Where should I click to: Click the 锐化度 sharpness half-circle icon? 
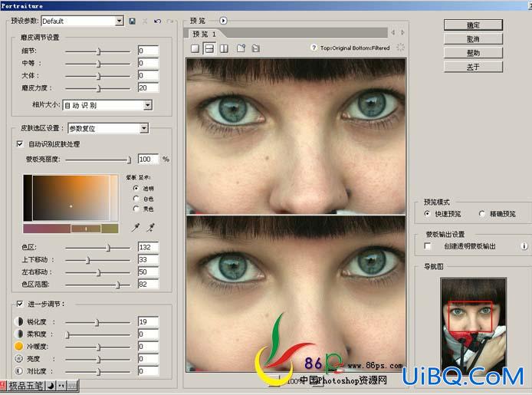(18, 321)
